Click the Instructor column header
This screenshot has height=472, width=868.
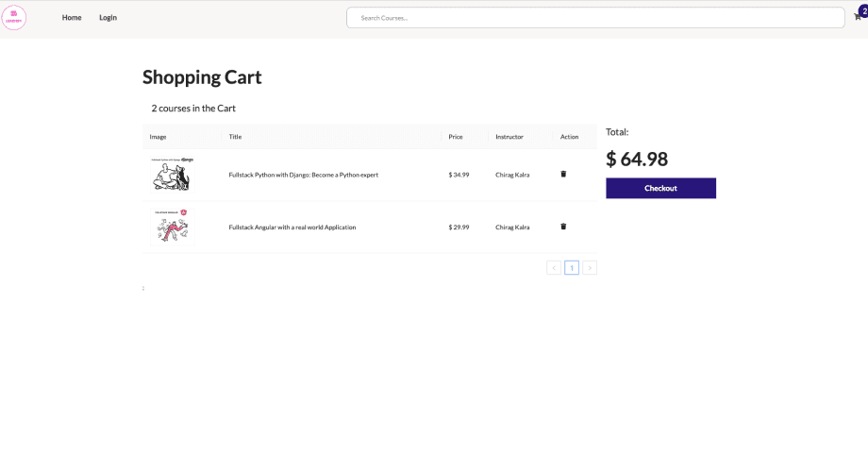tap(509, 137)
